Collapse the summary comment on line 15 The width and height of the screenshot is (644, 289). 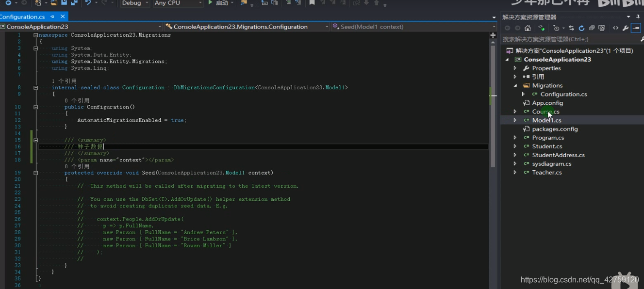(35, 140)
